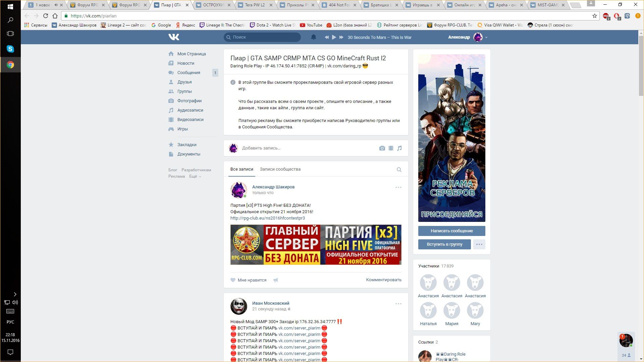Play the current track in header
Image resolution: width=644 pixels, height=362 pixels.
coord(334,37)
